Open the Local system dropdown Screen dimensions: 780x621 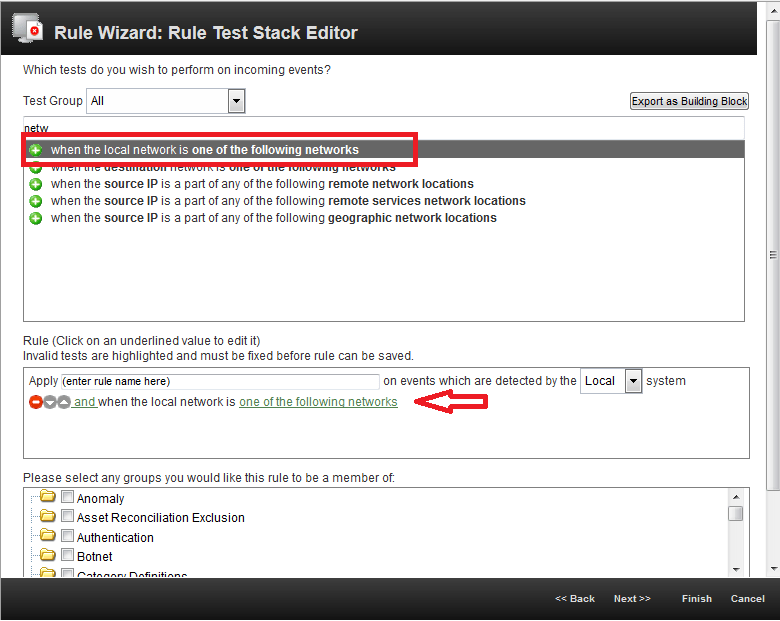pyautogui.click(x=632, y=381)
